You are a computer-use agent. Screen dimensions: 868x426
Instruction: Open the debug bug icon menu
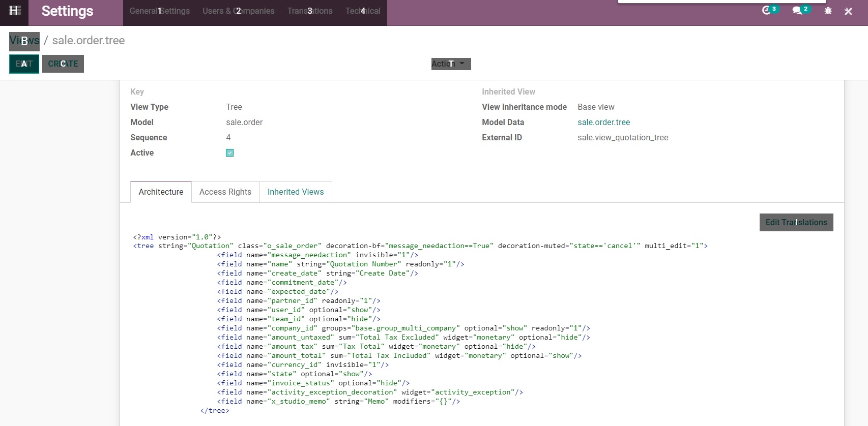click(x=828, y=11)
